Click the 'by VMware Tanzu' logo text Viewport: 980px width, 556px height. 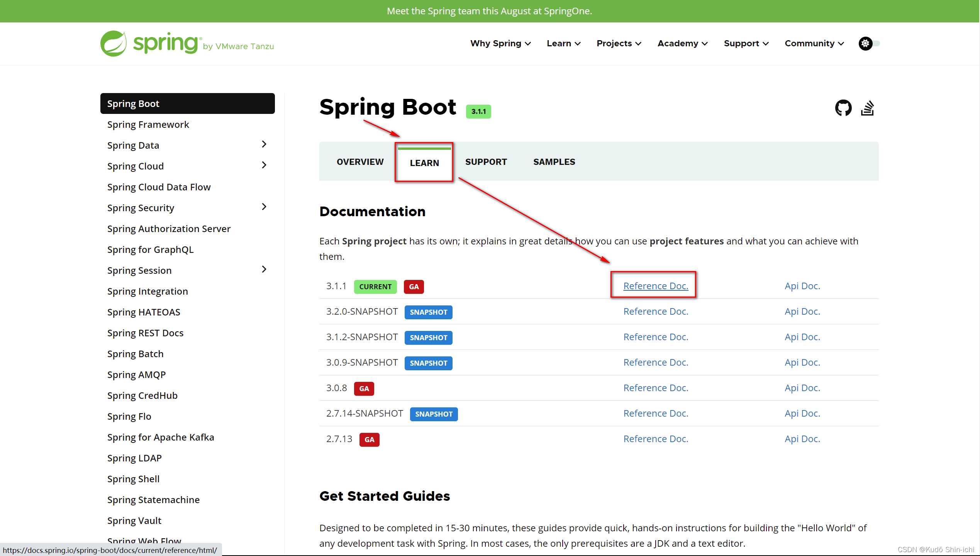coord(238,46)
